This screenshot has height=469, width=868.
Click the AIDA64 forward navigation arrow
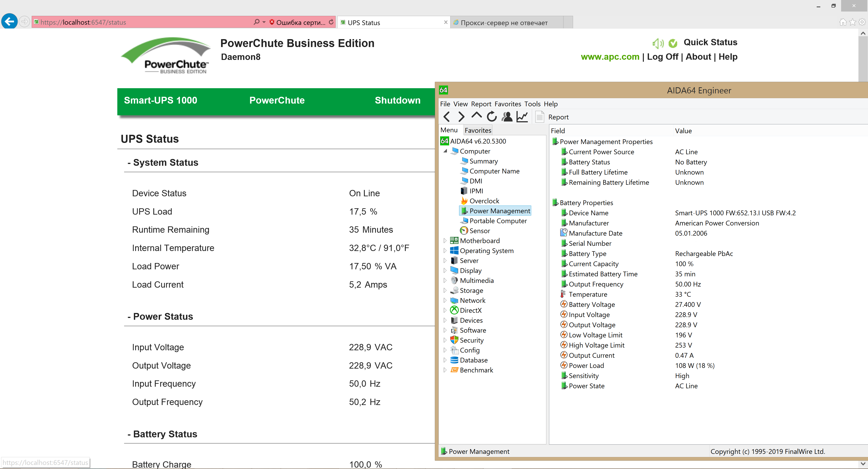pyautogui.click(x=461, y=117)
